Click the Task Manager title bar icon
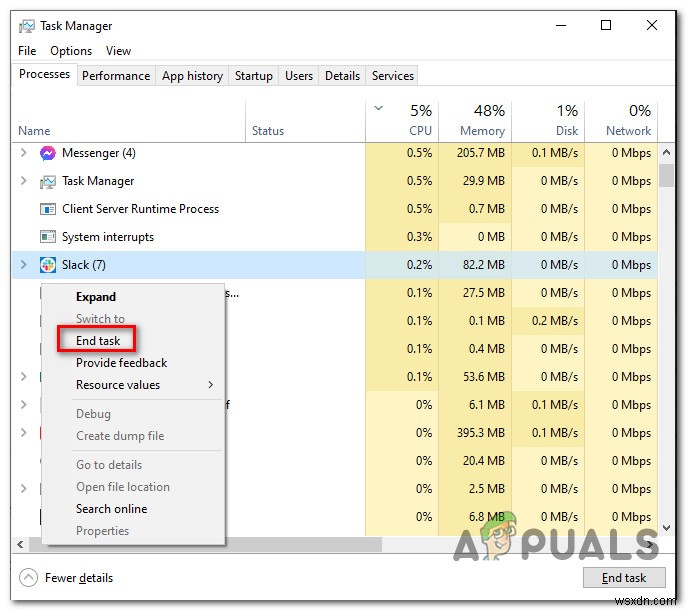 click(x=27, y=26)
